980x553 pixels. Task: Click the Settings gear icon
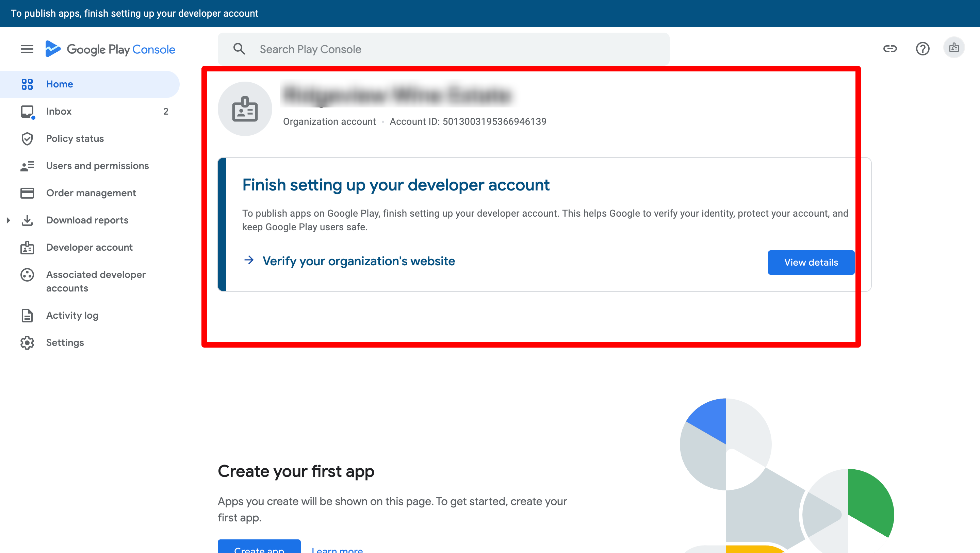pyautogui.click(x=27, y=343)
